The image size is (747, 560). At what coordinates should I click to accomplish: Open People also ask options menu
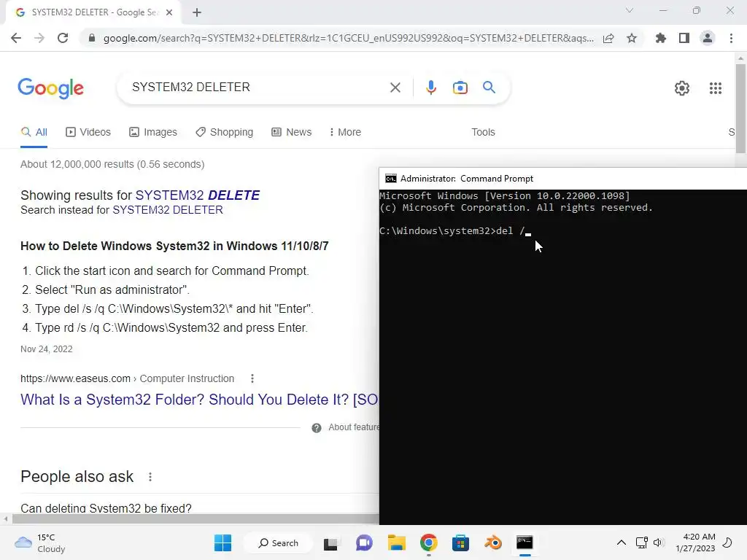(x=150, y=477)
